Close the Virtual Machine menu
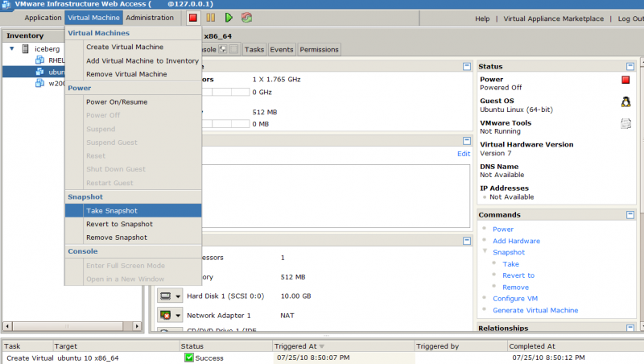The height and width of the screenshot is (364, 644). pyautogui.click(x=93, y=18)
